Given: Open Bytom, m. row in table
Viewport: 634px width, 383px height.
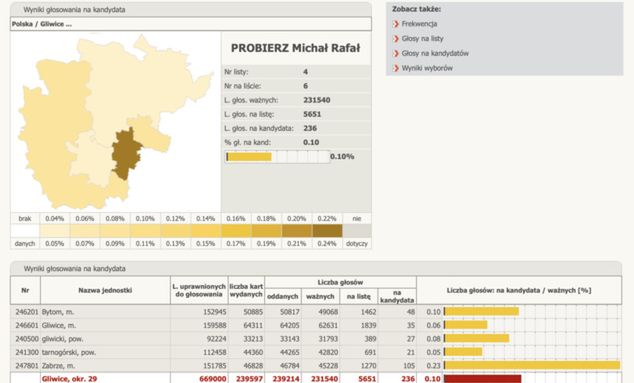Looking at the screenshot, I should click(316, 312).
